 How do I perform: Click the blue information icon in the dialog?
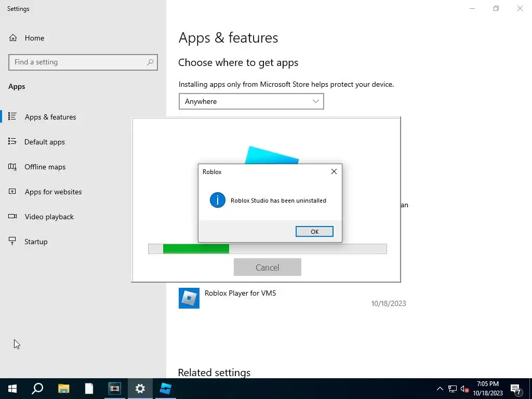click(218, 200)
